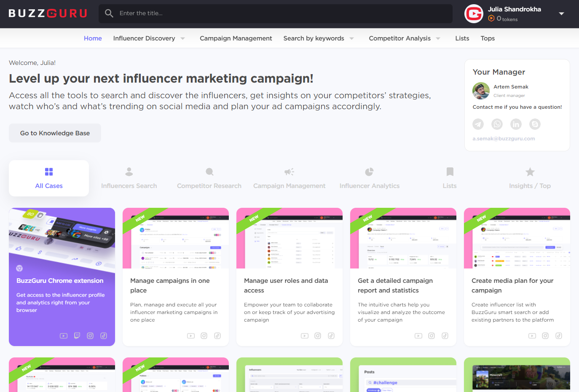Contact the manager via the Skype icon

tap(535, 124)
